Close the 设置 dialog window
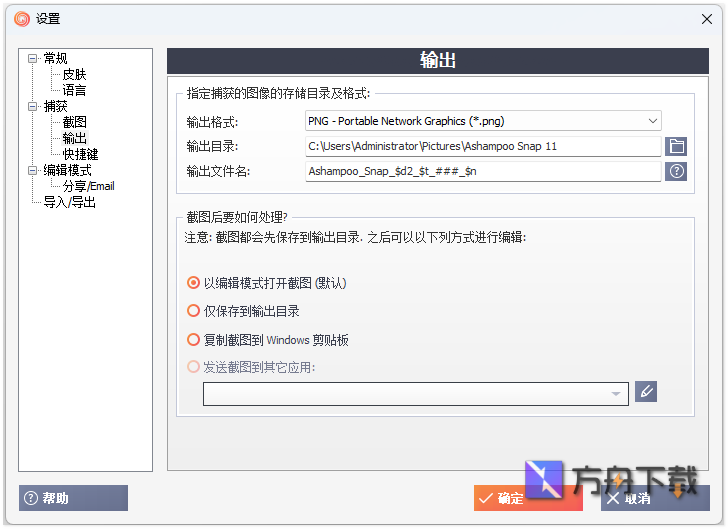Viewport: 728px width, 529px height. click(707, 19)
